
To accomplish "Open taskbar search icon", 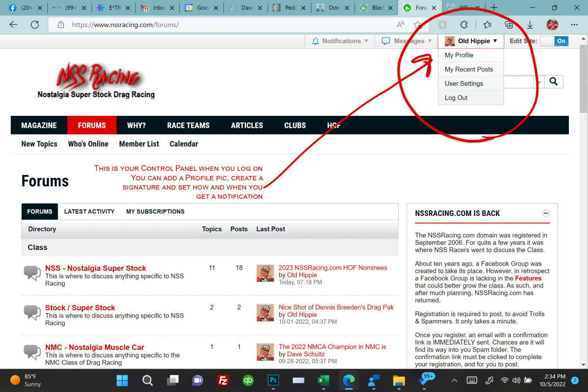I will coord(148,381).
